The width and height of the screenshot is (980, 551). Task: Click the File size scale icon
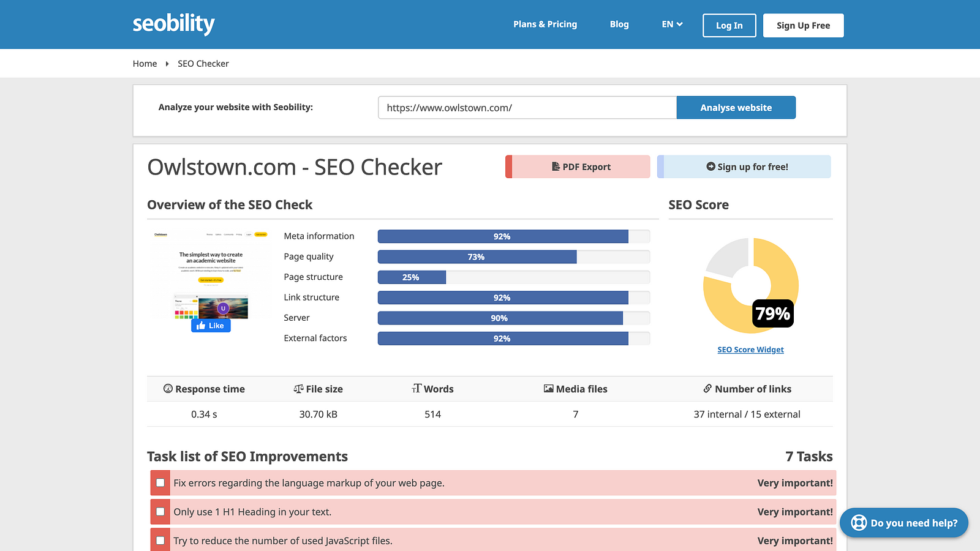298,389
